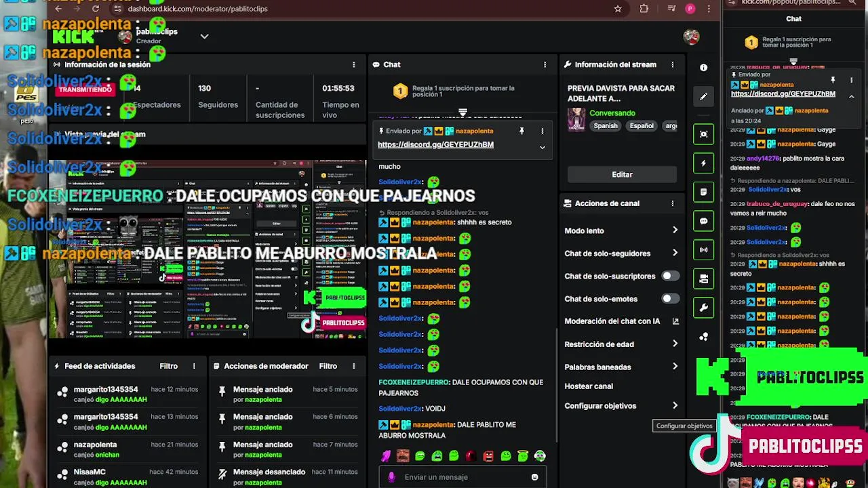This screenshot has height=488, width=868.
Task: Insert the angry red face emote
Action: click(488, 456)
